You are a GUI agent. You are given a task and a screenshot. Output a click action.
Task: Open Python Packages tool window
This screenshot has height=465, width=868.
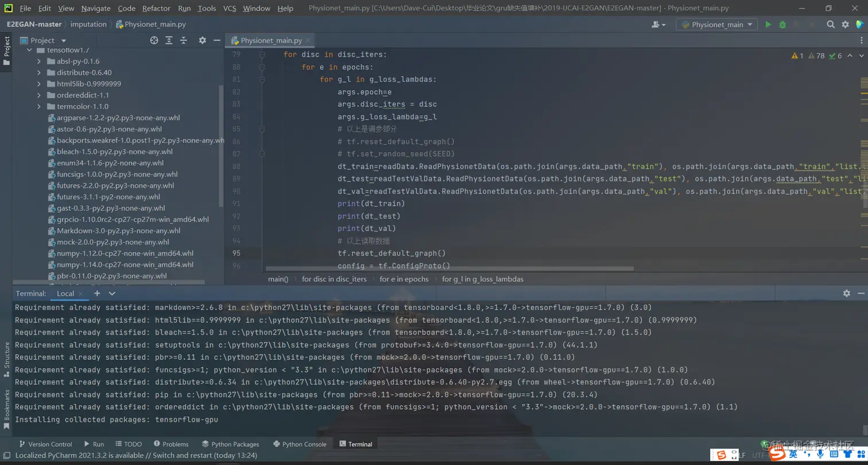(x=231, y=444)
